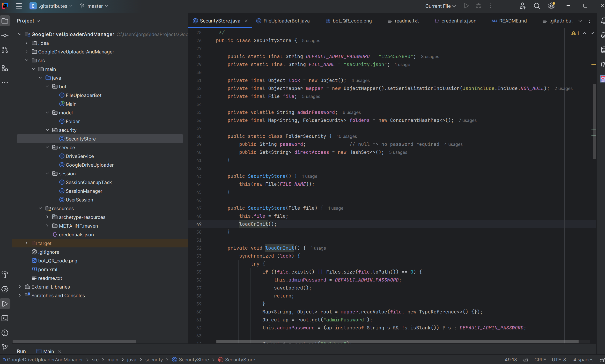Toggle the read-only lock in status bar
Viewport: 605px width, 364px height.
coord(602,360)
